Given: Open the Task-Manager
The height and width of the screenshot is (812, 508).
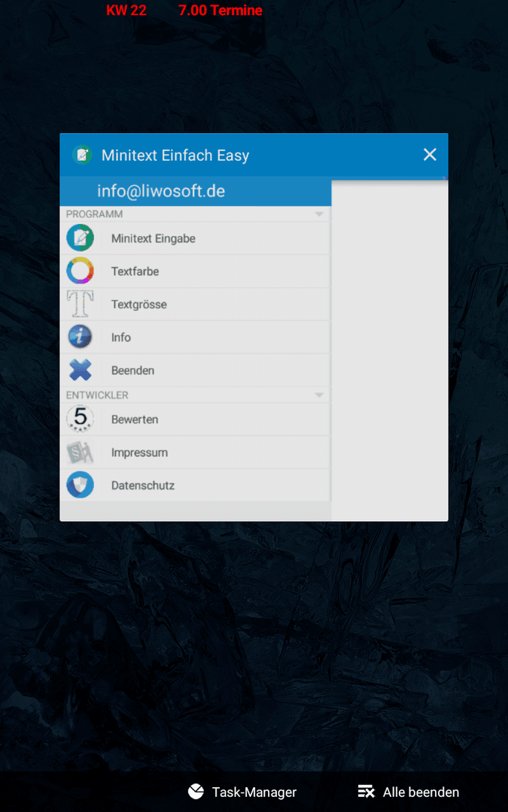Looking at the screenshot, I should [242, 792].
